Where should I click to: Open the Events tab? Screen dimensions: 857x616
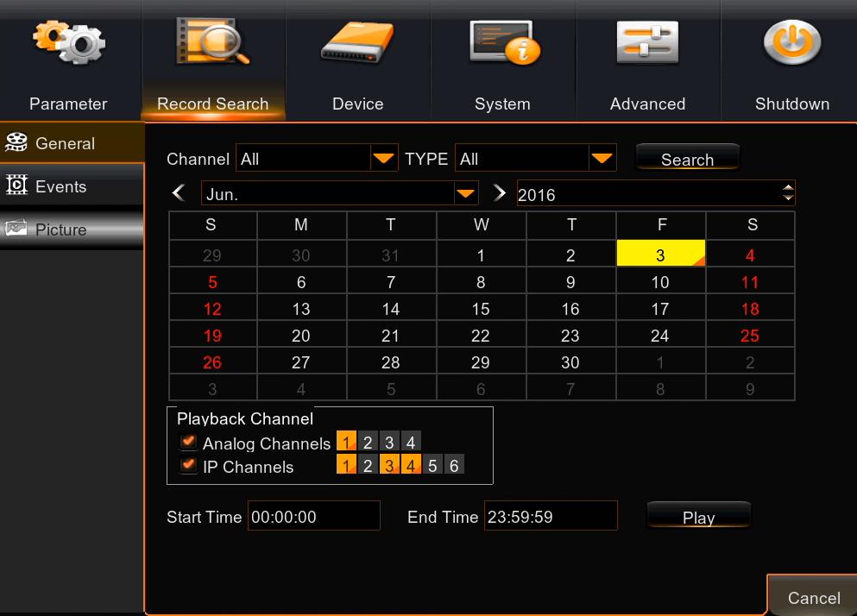(72, 185)
